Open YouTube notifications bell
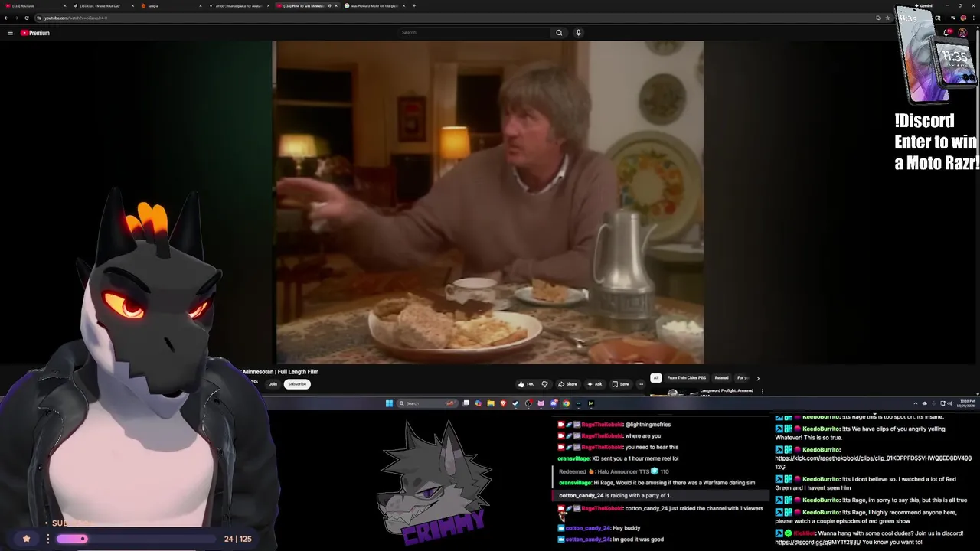 [x=946, y=32]
